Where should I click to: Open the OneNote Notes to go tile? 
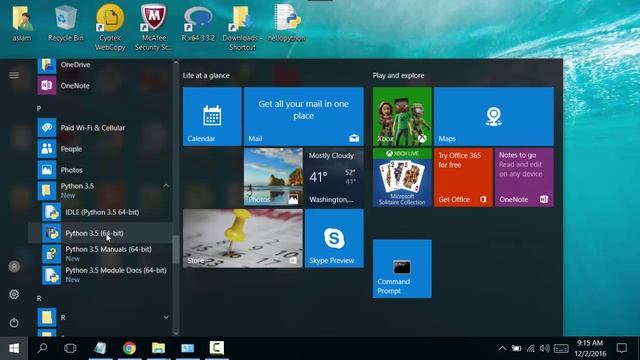coord(524,177)
